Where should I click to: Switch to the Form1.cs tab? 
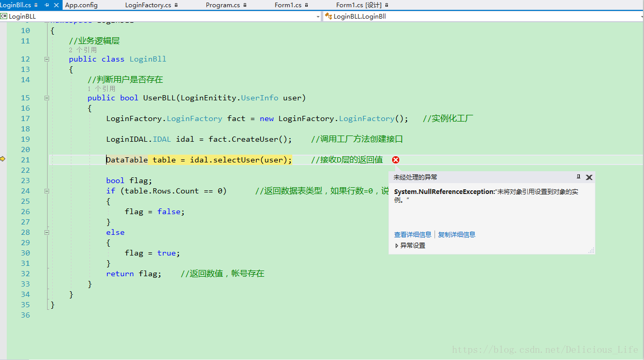tap(288, 5)
